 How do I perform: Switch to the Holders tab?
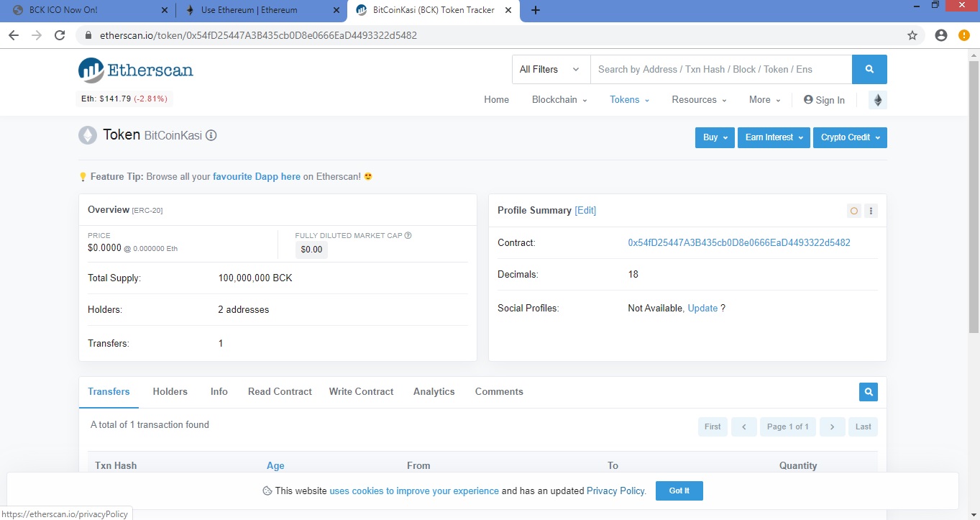pyautogui.click(x=170, y=392)
